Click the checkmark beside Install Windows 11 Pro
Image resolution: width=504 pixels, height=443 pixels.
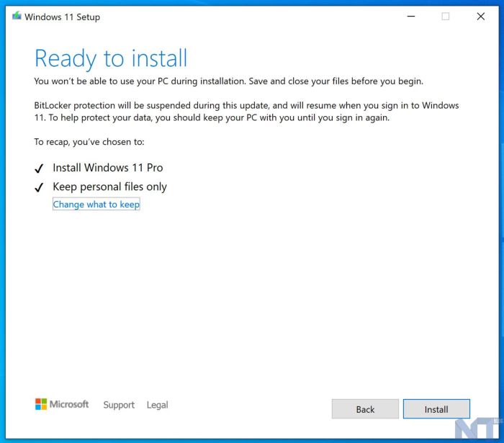(39, 168)
